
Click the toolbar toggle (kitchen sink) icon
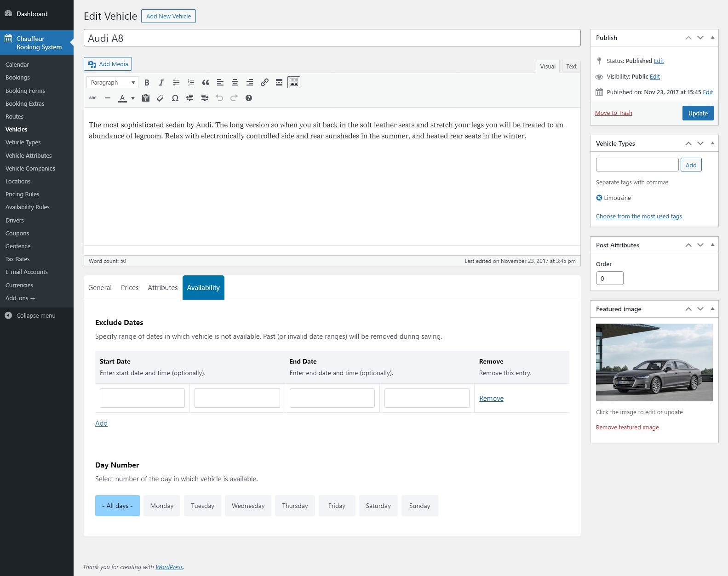point(294,82)
